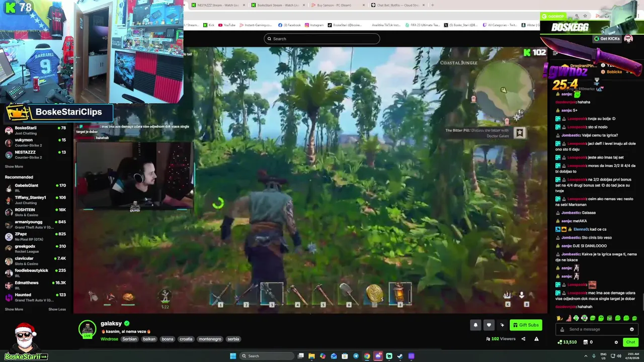The image size is (644, 362).
Task: Open ZPapz recommended channel
Action: 35,236
